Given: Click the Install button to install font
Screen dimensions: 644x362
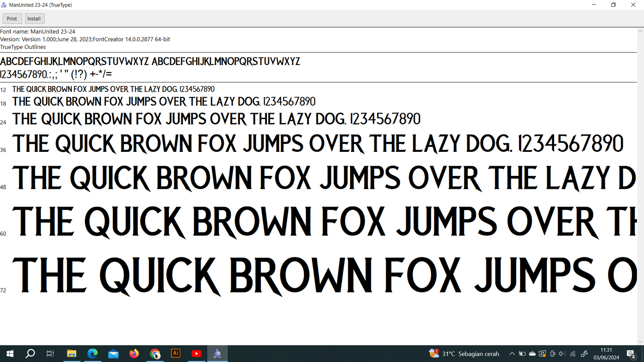Looking at the screenshot, I should (x=34, y=19).
